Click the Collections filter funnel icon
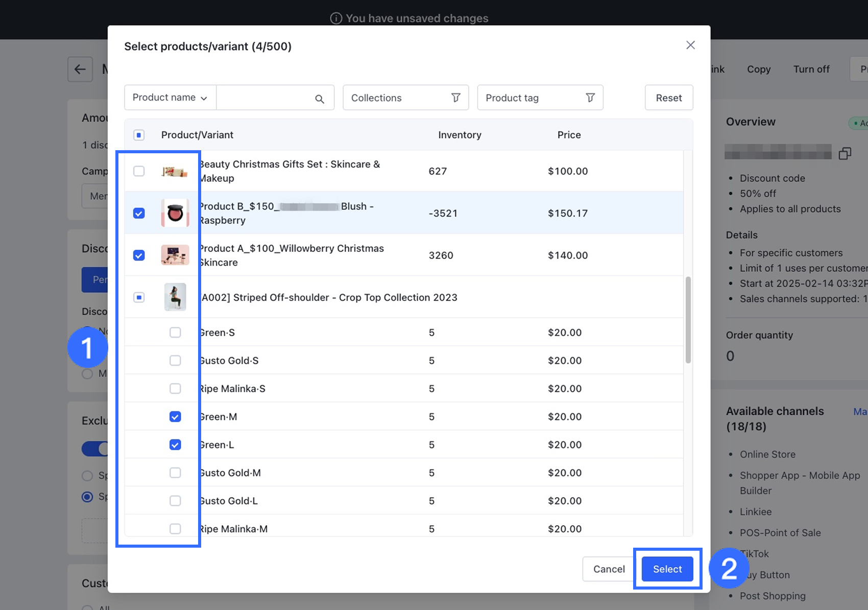868x610 pixels. 455,98
